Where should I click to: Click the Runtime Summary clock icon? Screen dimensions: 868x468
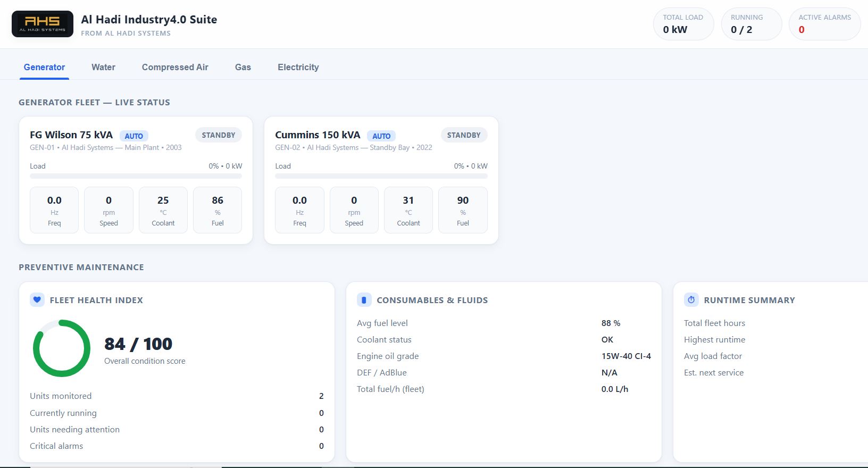click(691, 300)
